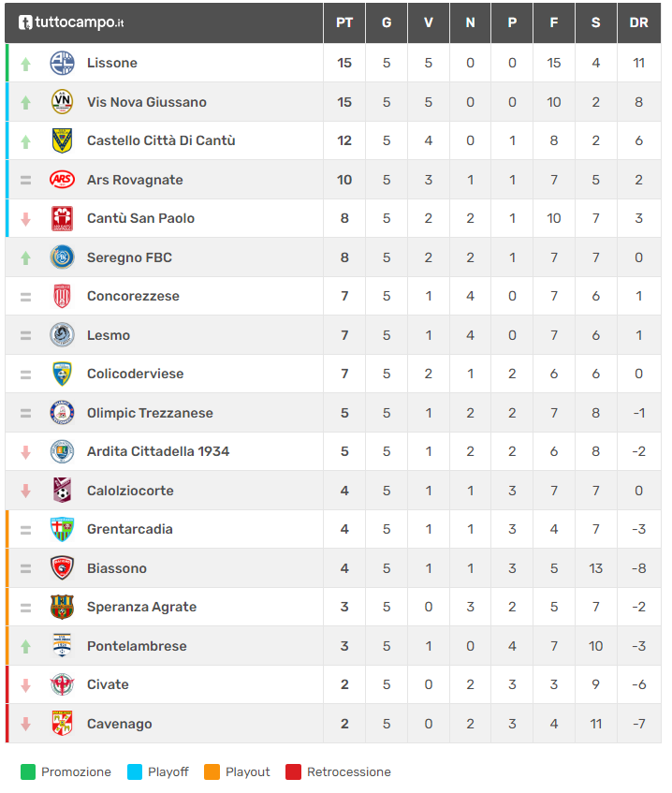Click the Cavenago team crest
The width and height of the screenshot is (672, 793).
pyautogui.click(x=62, y=724)
